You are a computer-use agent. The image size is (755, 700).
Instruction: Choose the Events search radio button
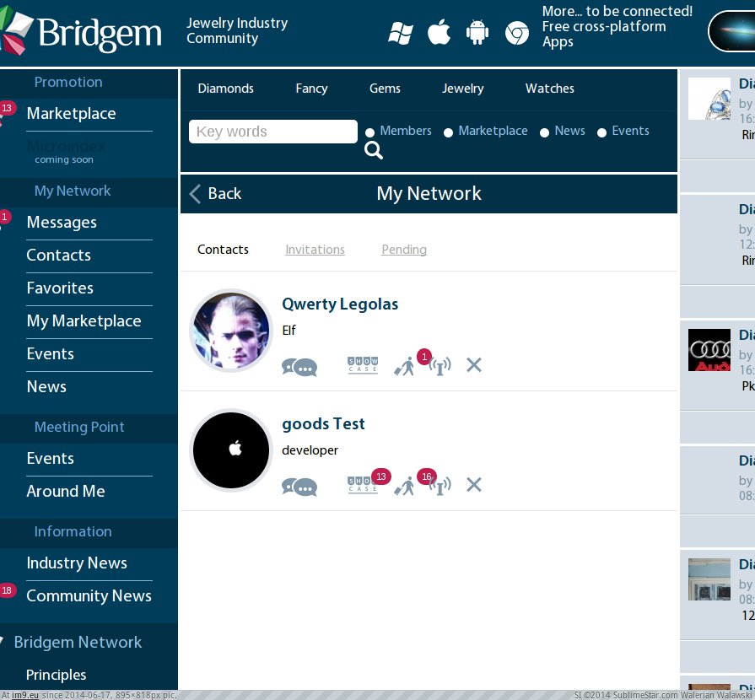click(602, 132)
